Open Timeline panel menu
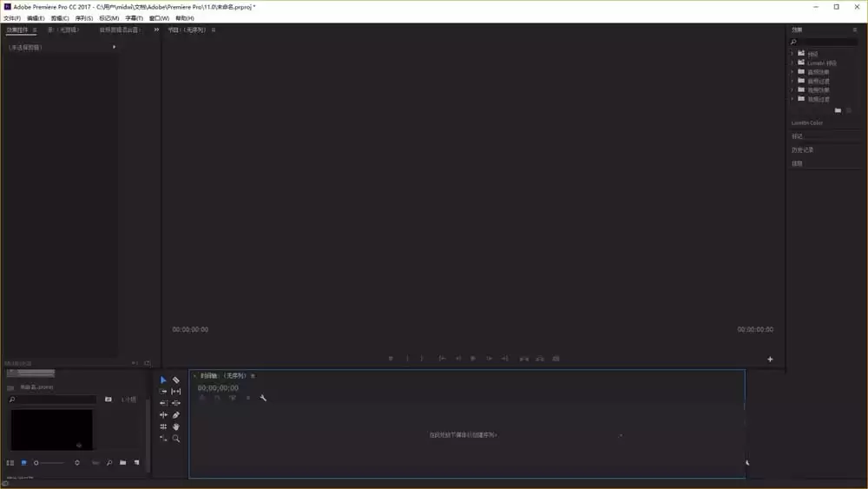Screen dimensions: 868x489 (x=253, y=376)
